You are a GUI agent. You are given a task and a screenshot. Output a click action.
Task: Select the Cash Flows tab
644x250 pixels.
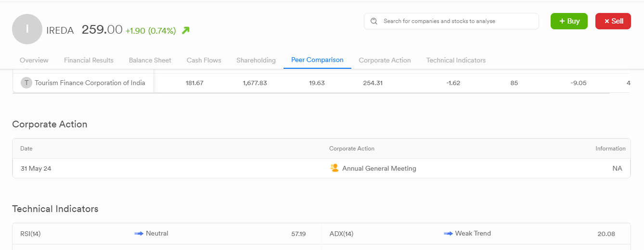point(204,60)
